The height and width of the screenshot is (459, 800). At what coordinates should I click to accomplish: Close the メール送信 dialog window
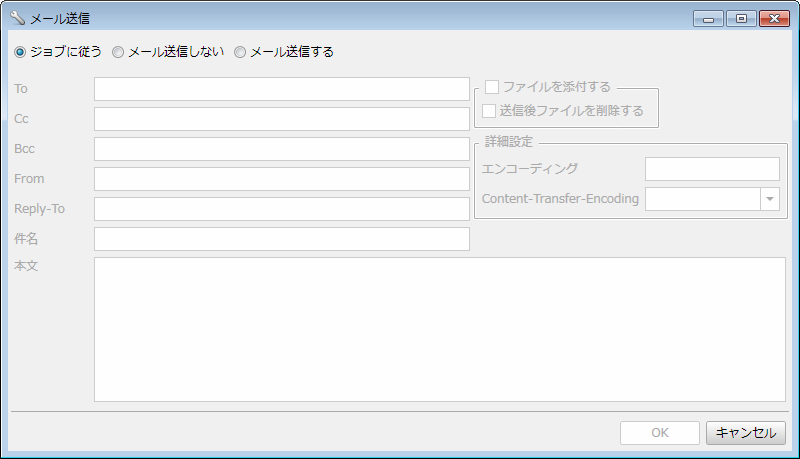773,18
